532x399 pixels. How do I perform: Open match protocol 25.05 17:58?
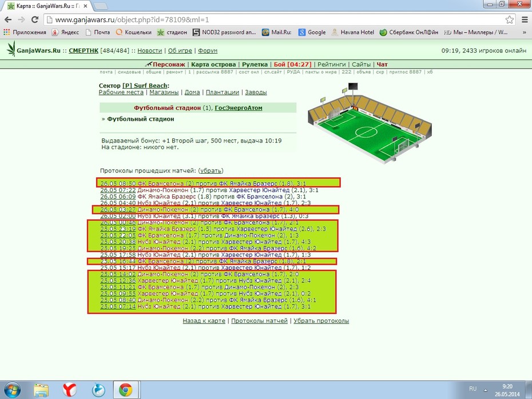click(x=118, y=254)
